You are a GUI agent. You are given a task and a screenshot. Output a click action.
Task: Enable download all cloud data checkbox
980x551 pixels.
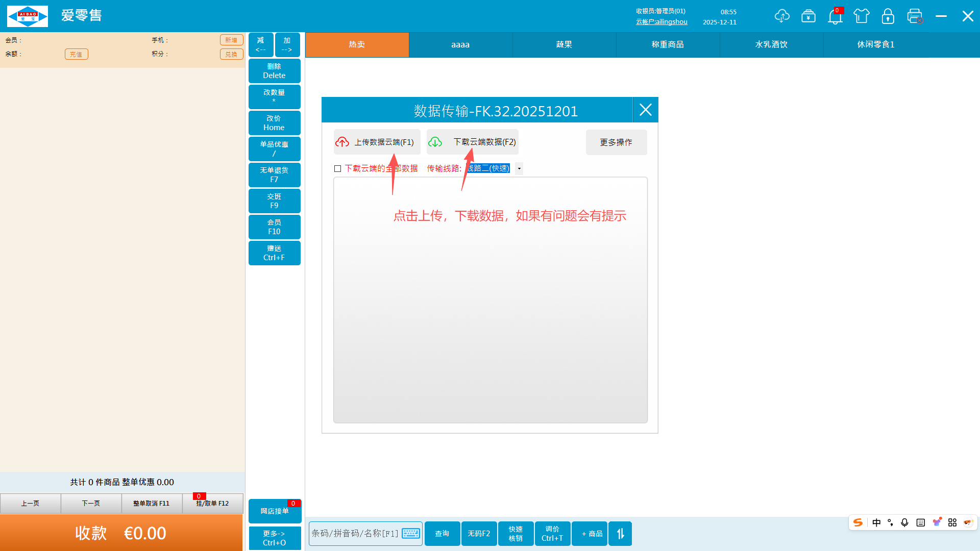[x=337, y=169]
